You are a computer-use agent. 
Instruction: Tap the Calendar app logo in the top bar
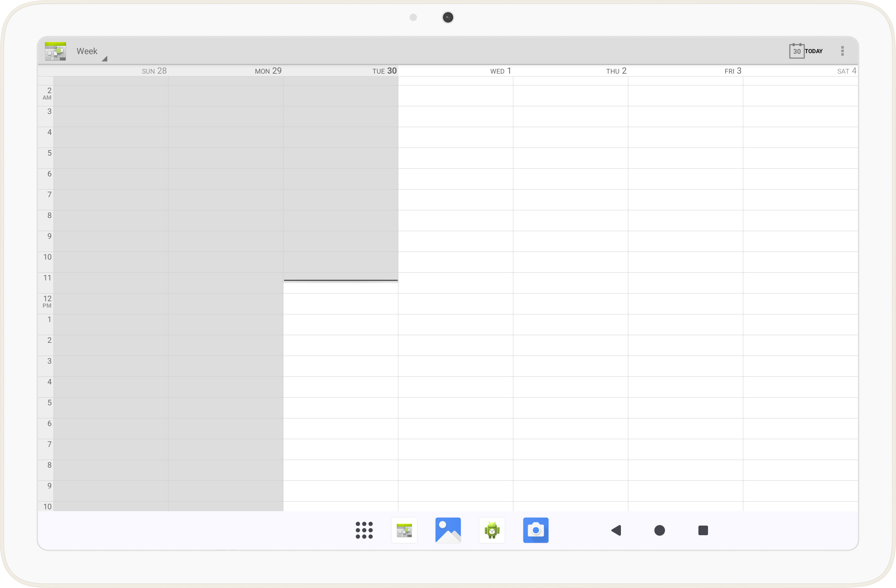pos(55,51)
